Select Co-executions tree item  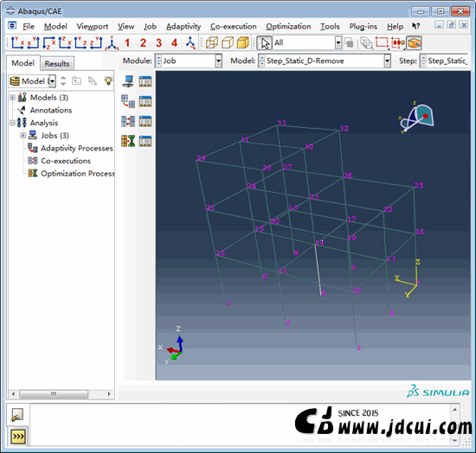[x=66, y=161]
